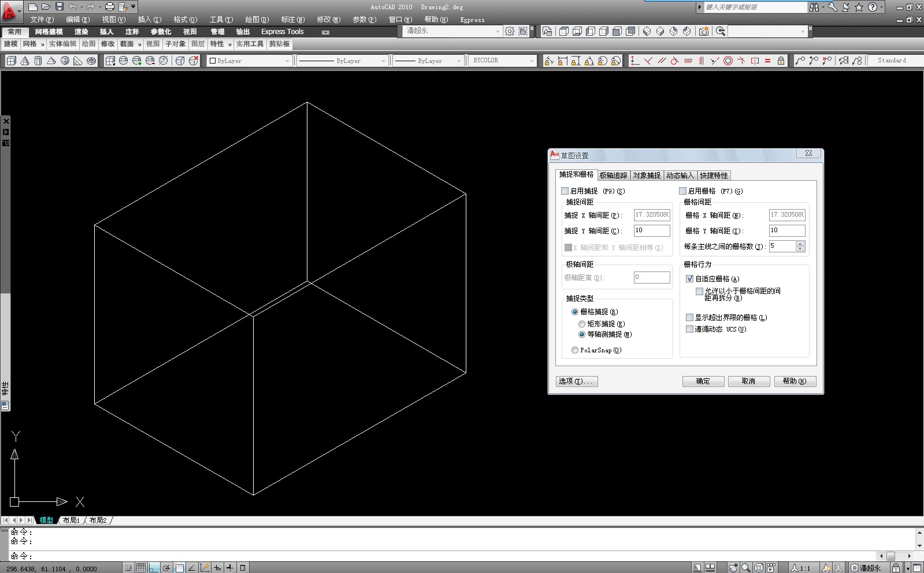
Task: Select the 矩形捕捉 radio button
Action: pyautogui.click(x=582, y=324)
